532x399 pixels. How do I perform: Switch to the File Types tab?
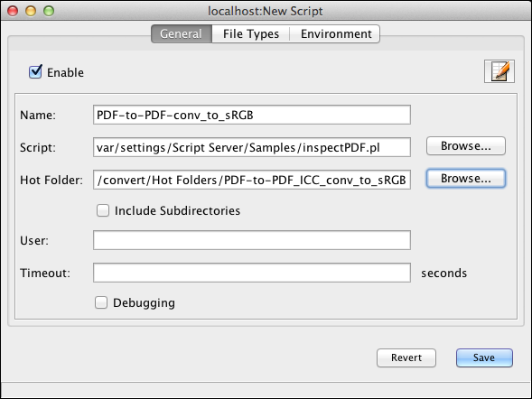point(251,34)
